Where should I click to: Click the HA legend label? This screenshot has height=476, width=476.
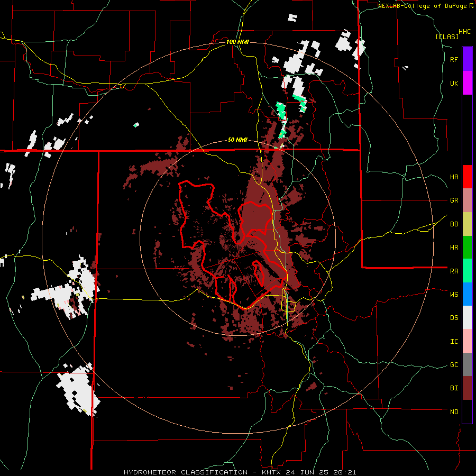454,177
